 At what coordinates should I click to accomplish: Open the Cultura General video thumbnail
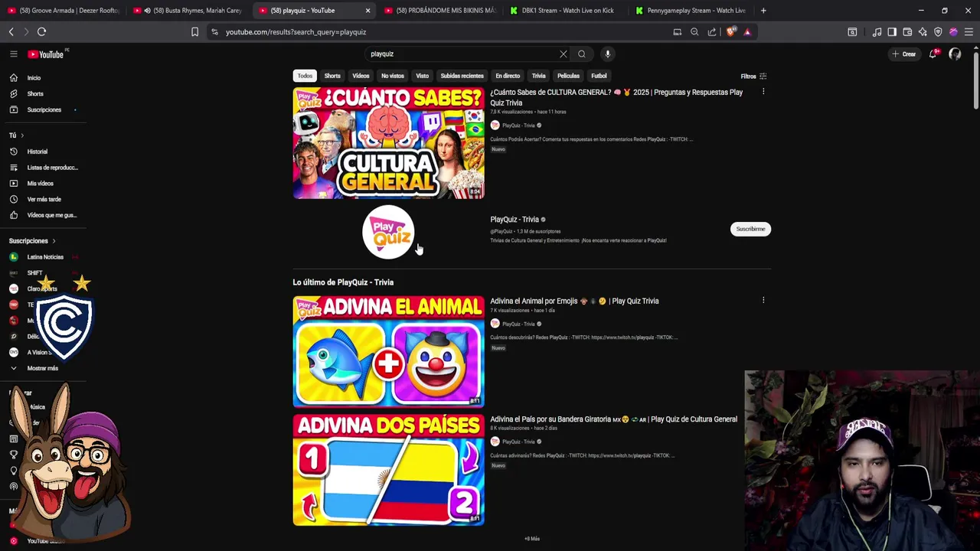(388, 143)
